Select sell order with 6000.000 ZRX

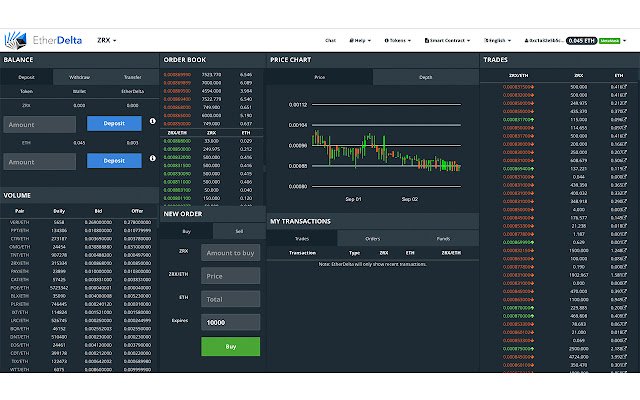211,116
